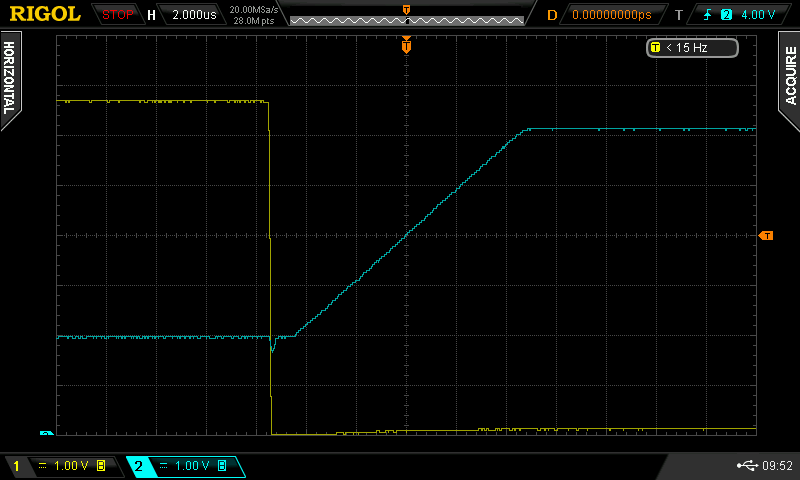Open the HORIZONTAL side tab

click(x=10, y=77)
